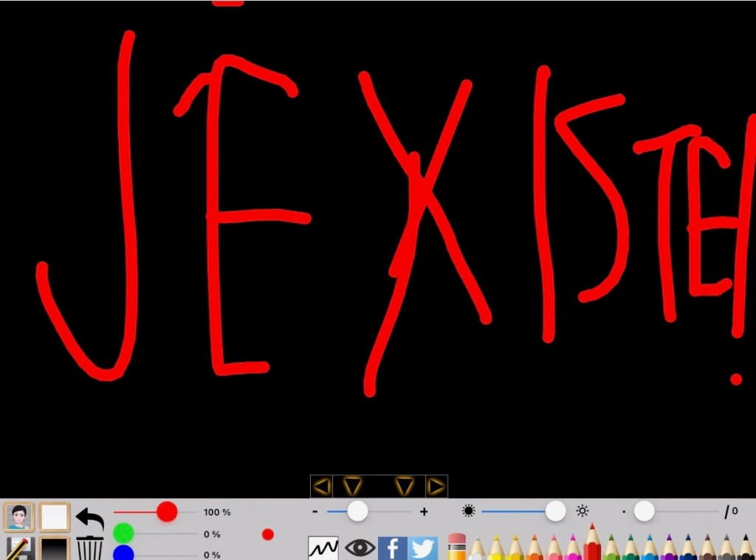756x560 pixels.
Task: Clear the drawing with the trash can
Action: 89,548
